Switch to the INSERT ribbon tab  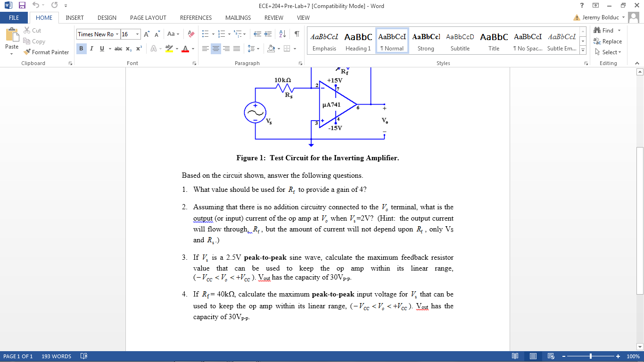[x=74, y=17]
